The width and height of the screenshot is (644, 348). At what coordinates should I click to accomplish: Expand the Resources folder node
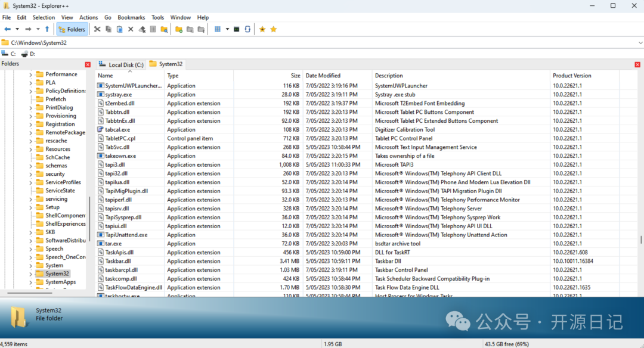30,150
